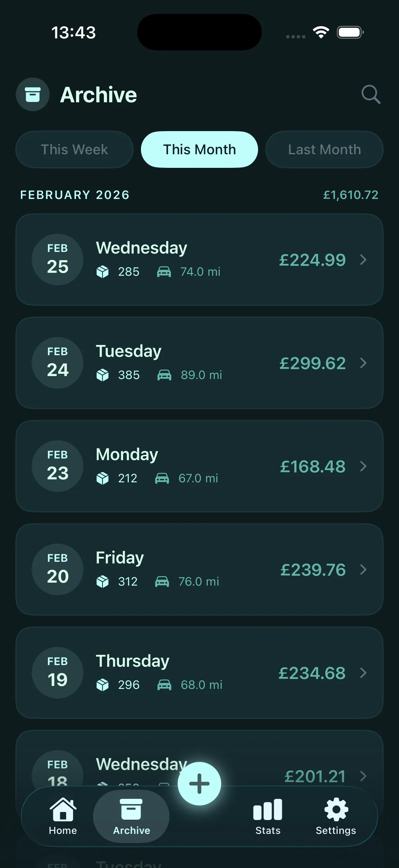Open the Thursday £234.68 earnings amount
Image resolution: width=399 pixels, height=868 pixels.
point(312,673)
